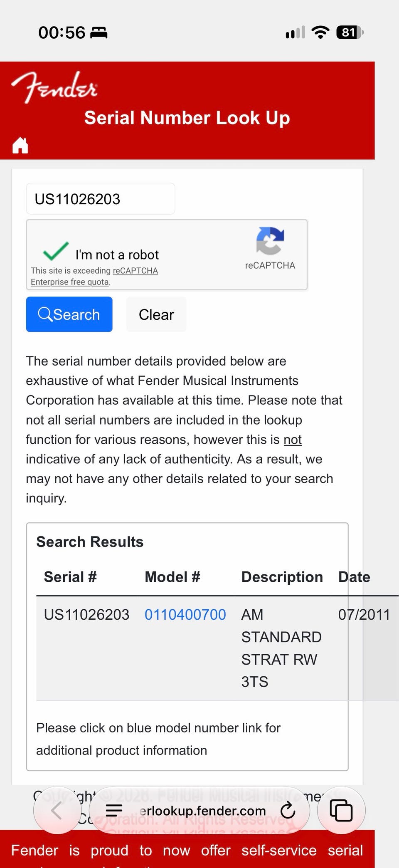This screenshot has height=868, width=399.
Task: Open model number 0110400700 link
Action: point(185,615)
